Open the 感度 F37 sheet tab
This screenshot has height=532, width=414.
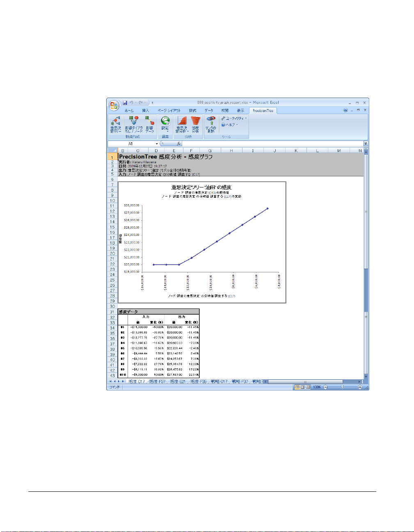point(157,381)
